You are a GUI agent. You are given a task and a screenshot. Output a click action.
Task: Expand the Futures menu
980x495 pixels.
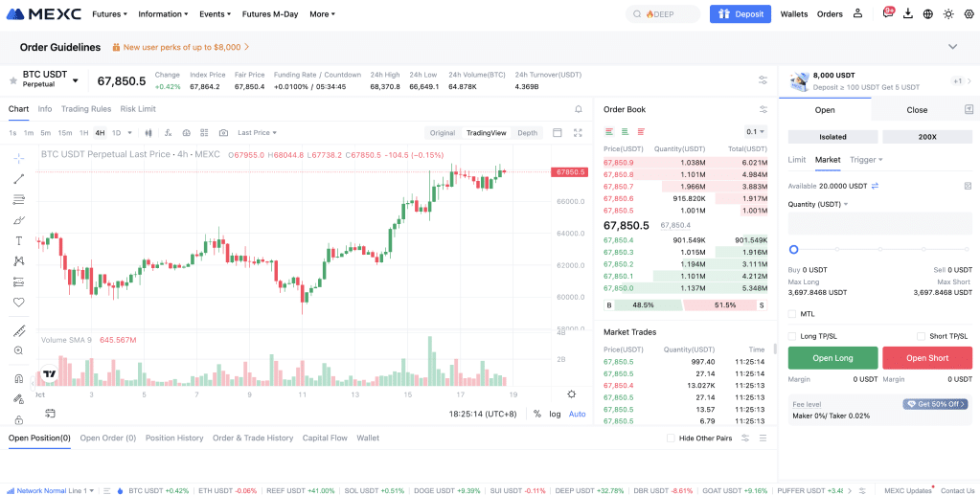109,13
